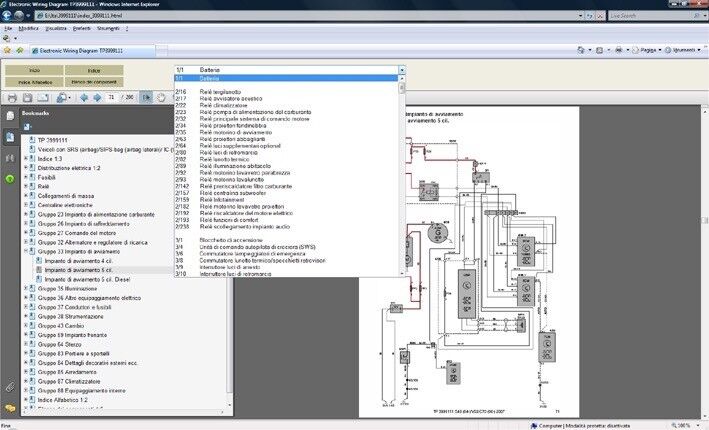
Task: Select Relè motorino di avviamento list item
Action: tap(237, 132)
